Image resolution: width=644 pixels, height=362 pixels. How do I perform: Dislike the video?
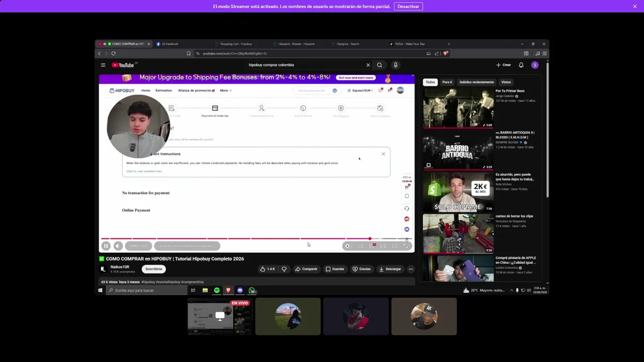(x=284, y=269)
